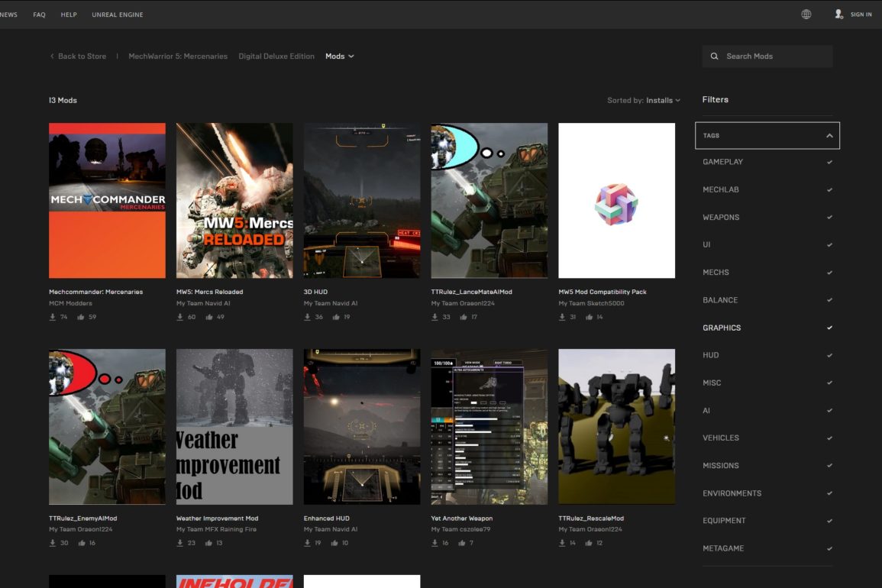Click download icon under Mechcommander: Mercenaries
882x588 pixels.
(53, 317)
